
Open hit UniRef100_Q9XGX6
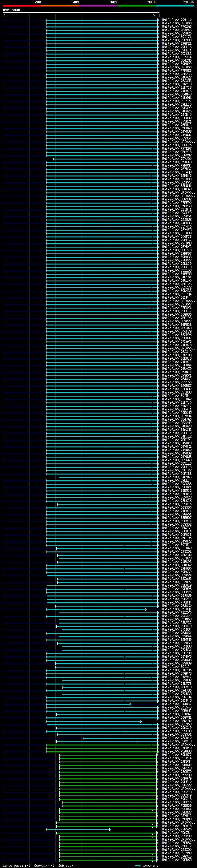[x=177, y=33]
